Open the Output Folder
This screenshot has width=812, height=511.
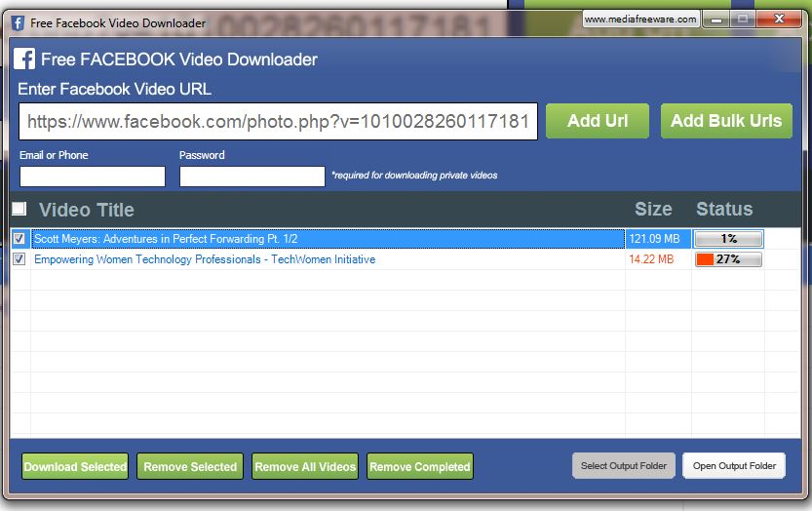(734, 466)
